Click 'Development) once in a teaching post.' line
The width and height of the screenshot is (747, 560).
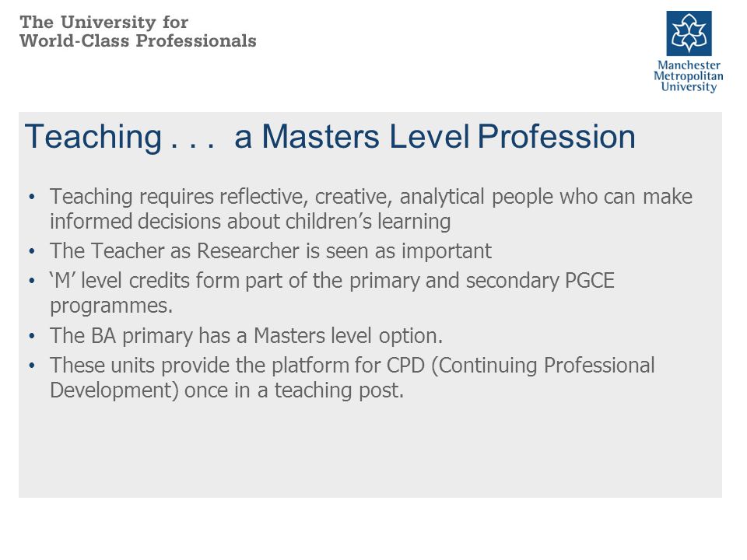(x=226, y=390)
